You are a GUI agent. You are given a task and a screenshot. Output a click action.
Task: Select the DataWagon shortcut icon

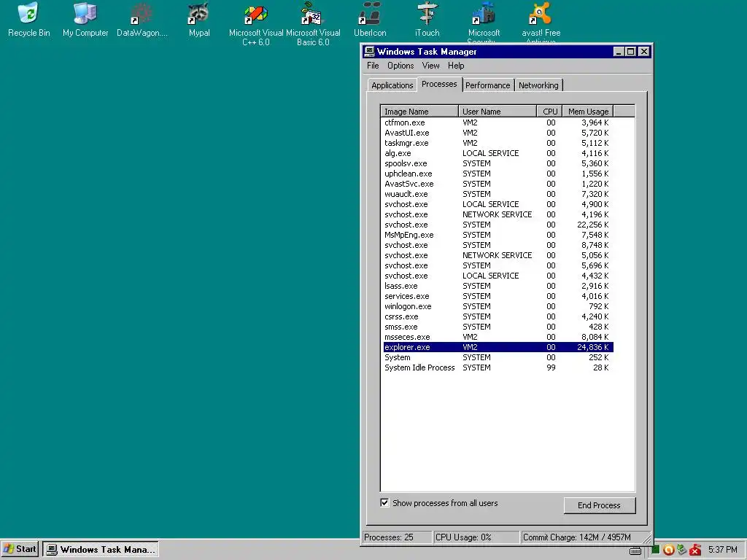point(142,20)
